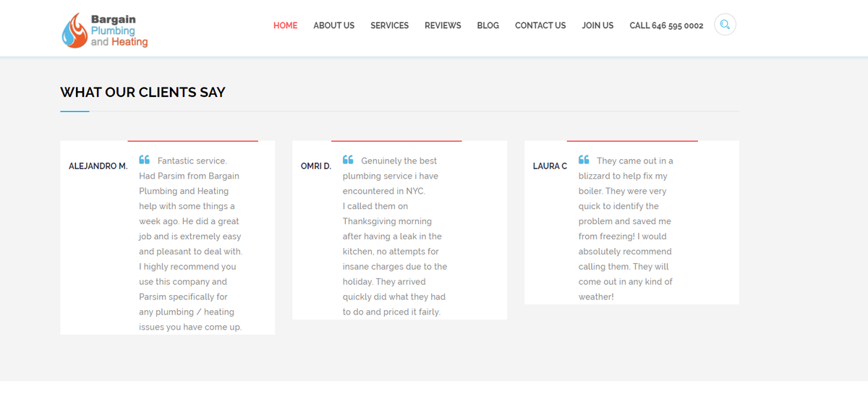This screenshot has height=402, width=868.
Task: Open the search magnifier icon
Action: click(x=725, y=25)
